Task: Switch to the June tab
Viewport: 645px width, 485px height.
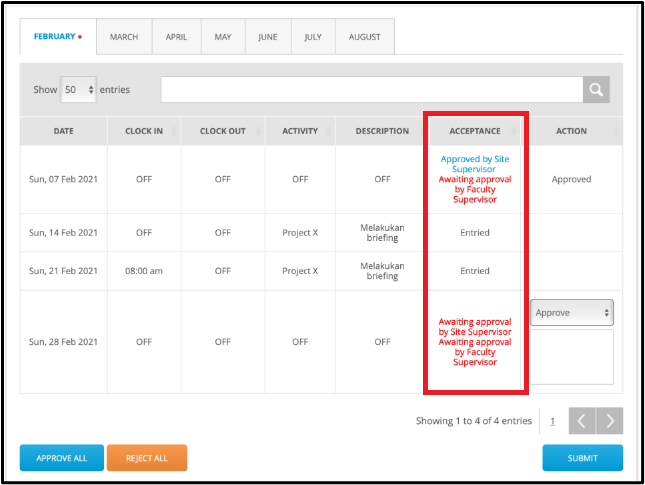Action: pyautogui.click(x=268, y=37)
